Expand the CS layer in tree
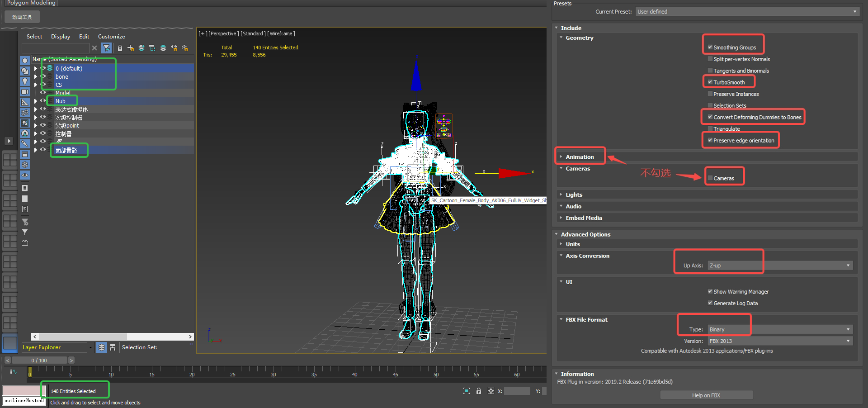Viewport: 868px width, 408px height. pyautogui.click(x=36, y=85)
